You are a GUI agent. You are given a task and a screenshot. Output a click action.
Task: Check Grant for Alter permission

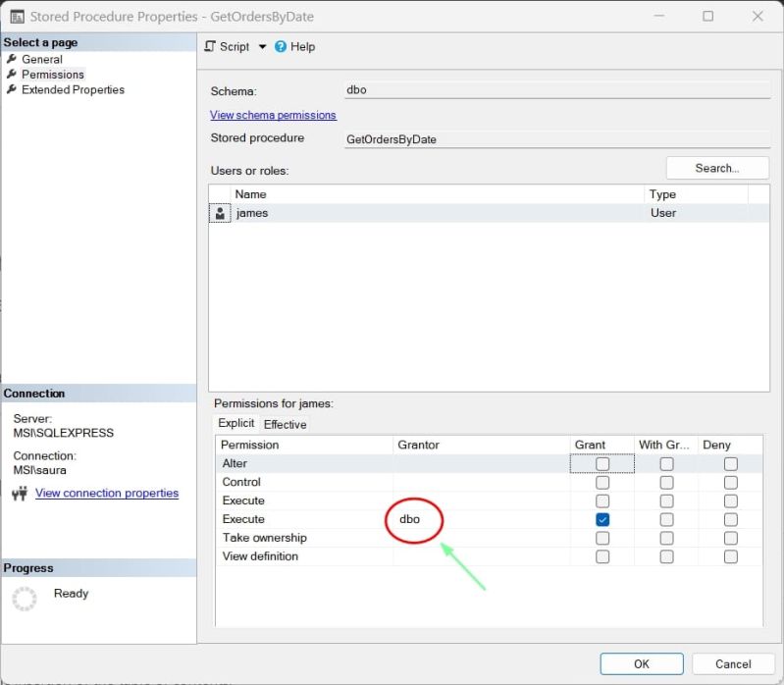click(602, 464)
